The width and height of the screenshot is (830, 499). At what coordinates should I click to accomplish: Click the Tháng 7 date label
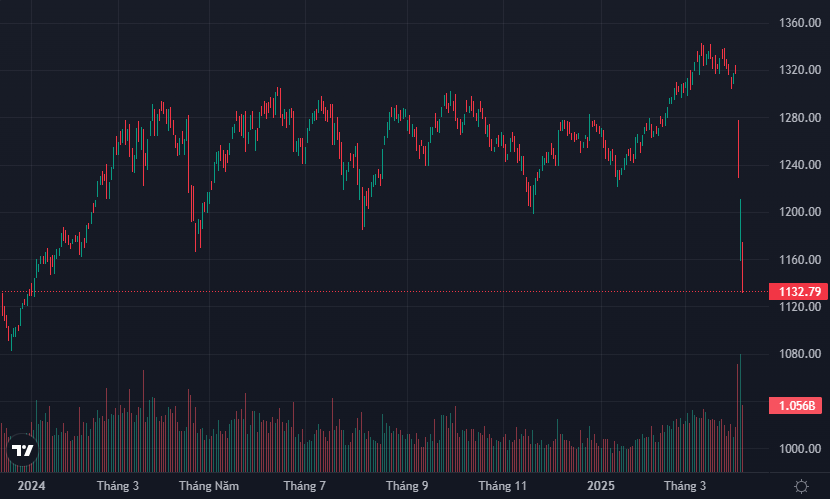pos(305,486)
